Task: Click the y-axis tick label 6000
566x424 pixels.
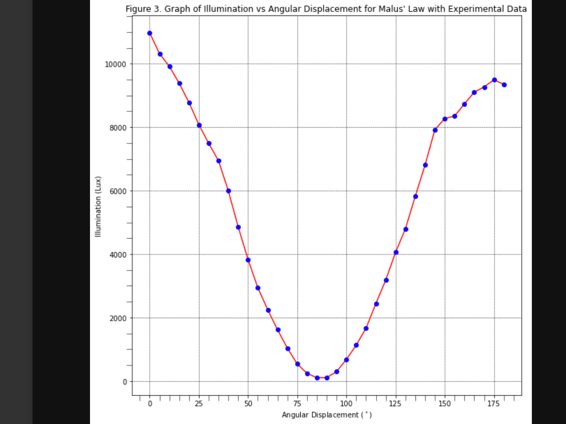Action: (118, 191)
